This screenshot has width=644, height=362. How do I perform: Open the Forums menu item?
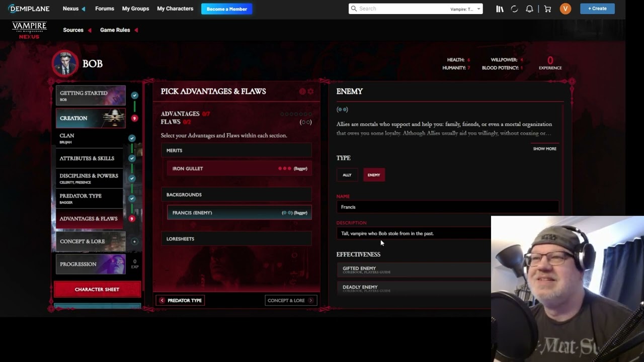click(x=105, y=9)
